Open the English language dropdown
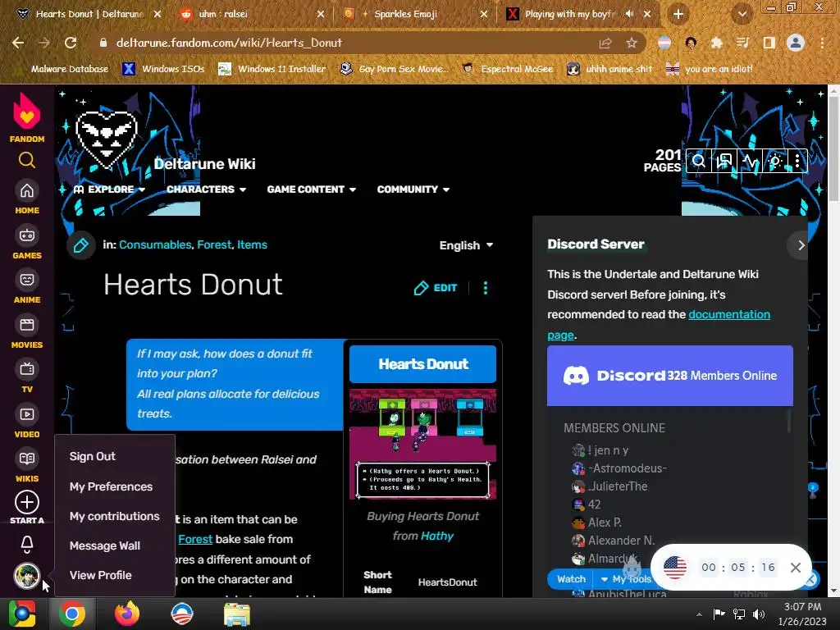 point(466,245)
